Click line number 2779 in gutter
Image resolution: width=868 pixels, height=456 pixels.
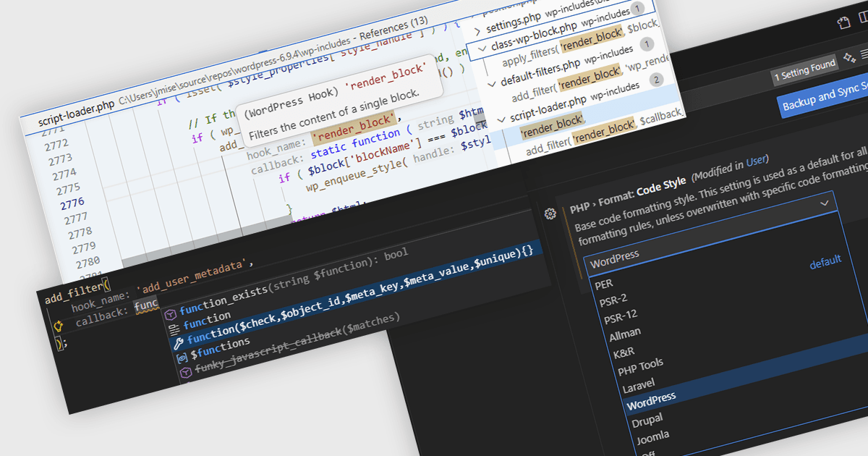tap(84, 248)
